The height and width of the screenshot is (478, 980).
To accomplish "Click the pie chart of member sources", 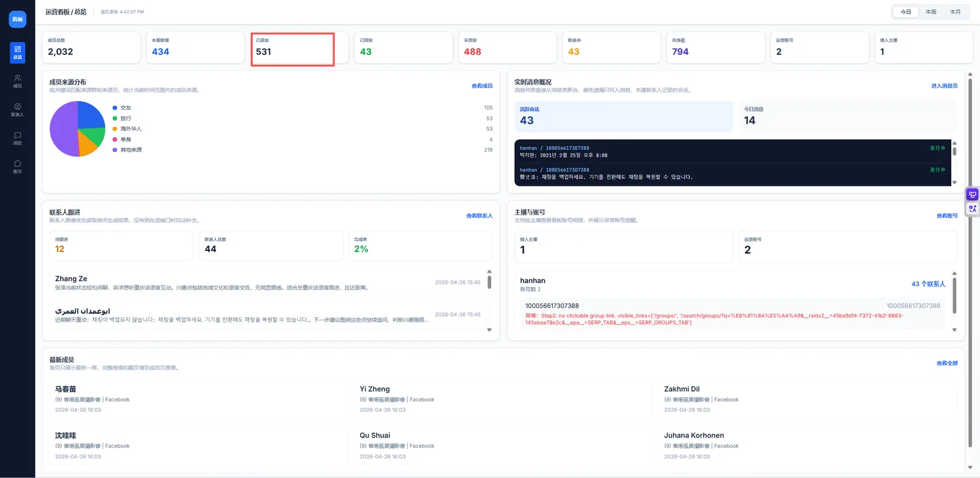I will (77, 129).
